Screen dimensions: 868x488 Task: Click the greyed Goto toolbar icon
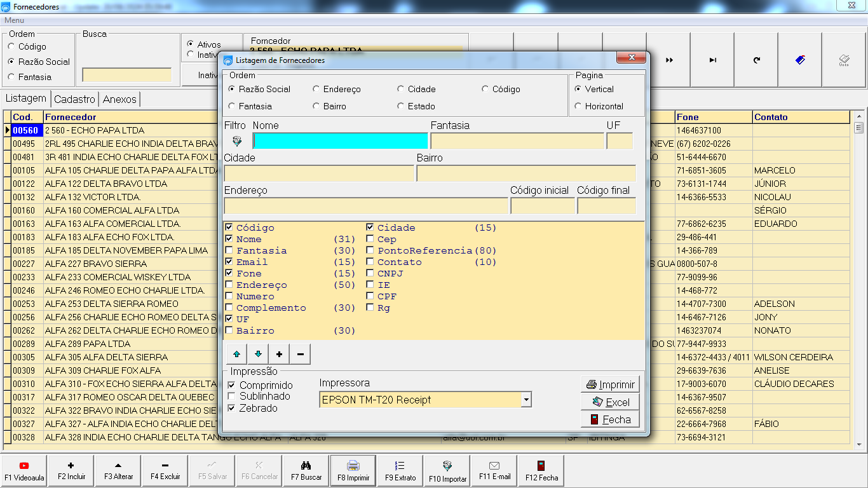[844, 60]
